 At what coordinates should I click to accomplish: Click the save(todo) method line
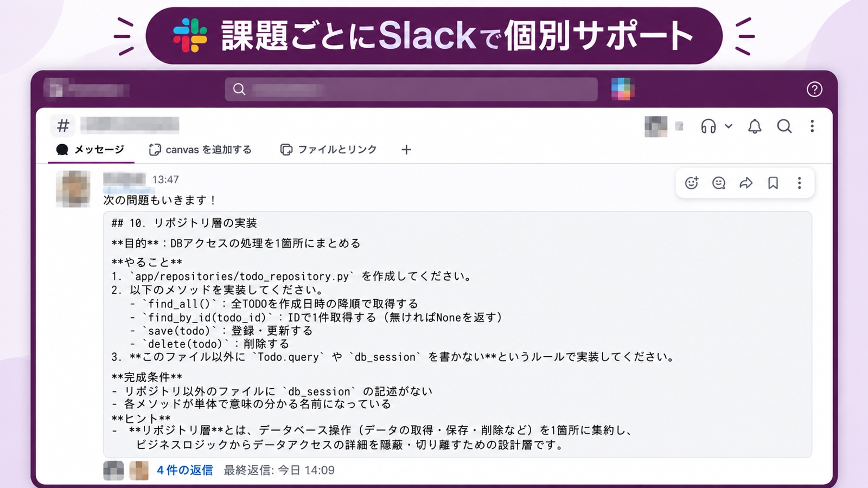(x=221, y=331)
